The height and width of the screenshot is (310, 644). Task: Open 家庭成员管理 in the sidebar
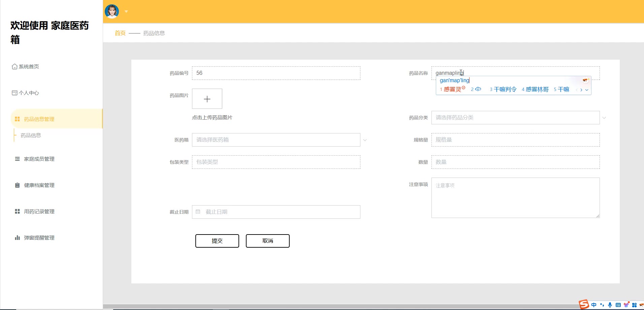39,159
